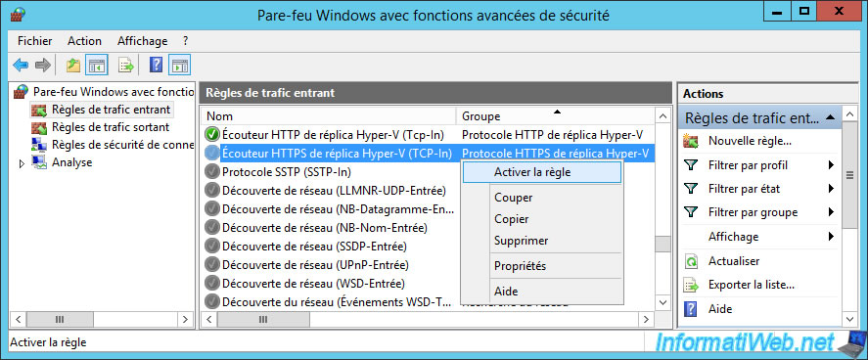This screenshot has width=868, height=360.
Task: Select Découverte de réseau (NB-Nom-Entrée) rule
Action: click(x=324, y=227)
